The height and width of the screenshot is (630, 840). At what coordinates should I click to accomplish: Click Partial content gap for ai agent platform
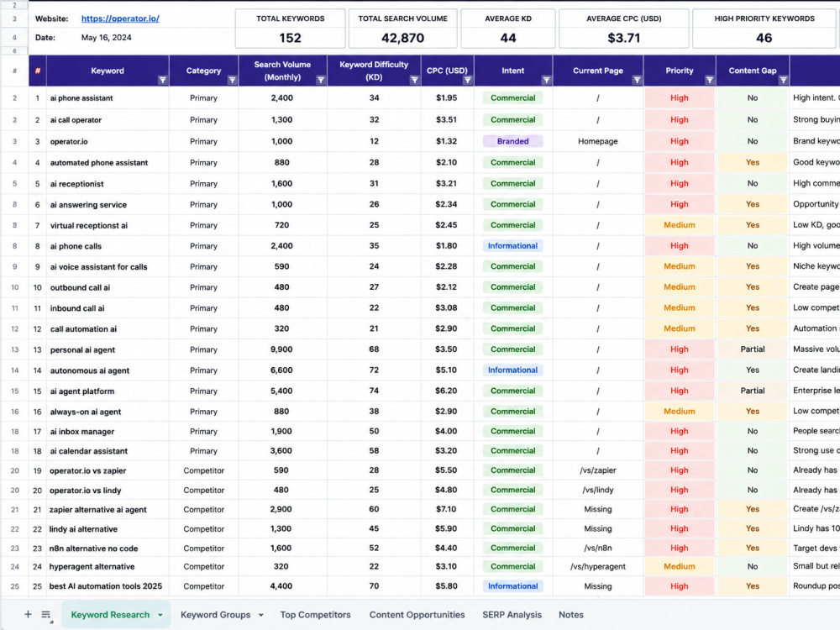tap(752, 391)
